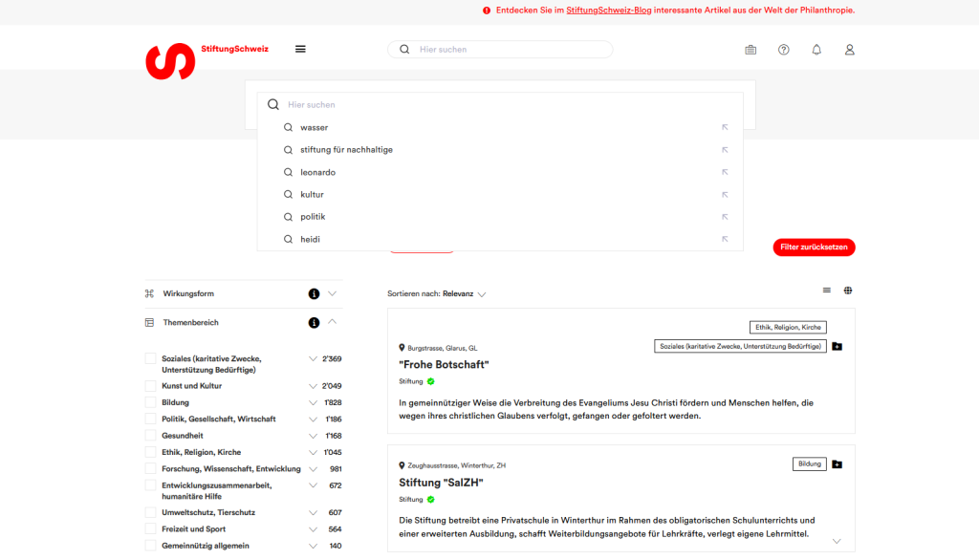Click the Filter zurücksetzen button

click(x=814, y=248)
